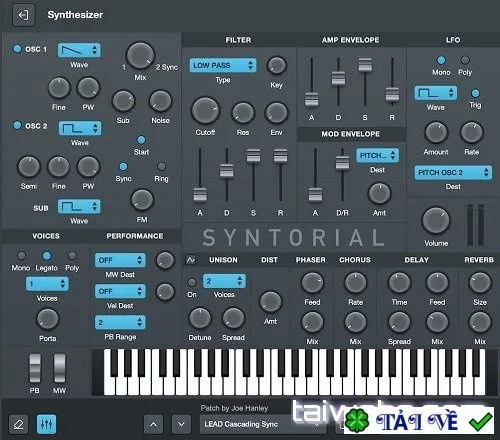Click the filter Env knob
Viewport: 500px width, 440px height.
[x=276, y=113]
